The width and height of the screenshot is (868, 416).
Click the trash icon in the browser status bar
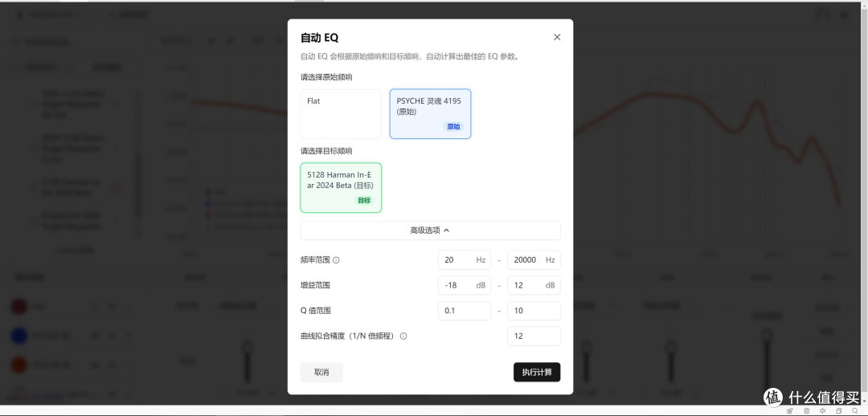807,411
